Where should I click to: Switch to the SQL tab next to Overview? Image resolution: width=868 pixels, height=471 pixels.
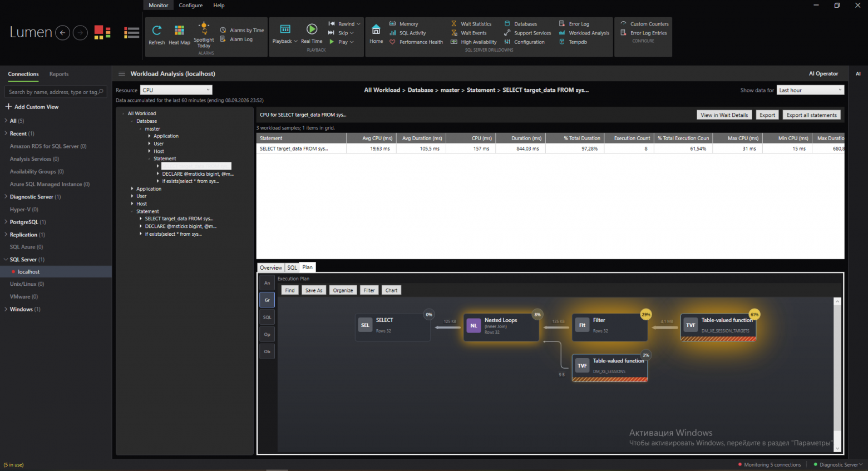pyautogui.click(x=292, y=267)
